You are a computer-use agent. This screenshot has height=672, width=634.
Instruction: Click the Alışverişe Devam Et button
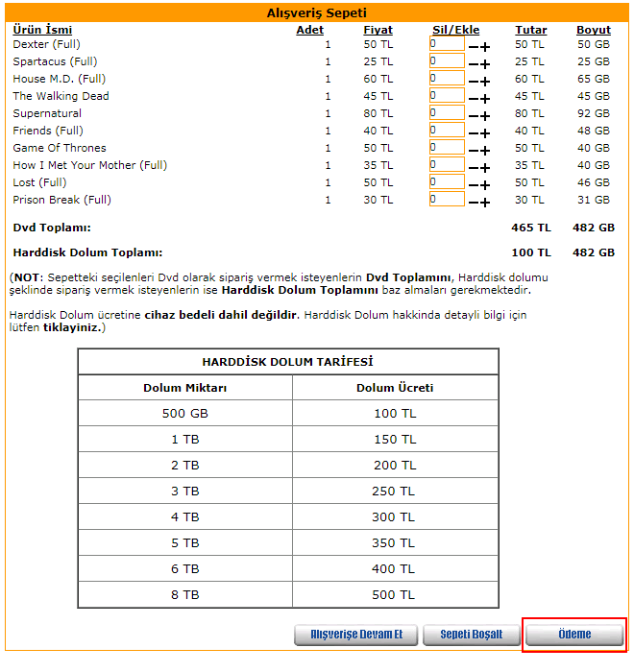point(356,635)
